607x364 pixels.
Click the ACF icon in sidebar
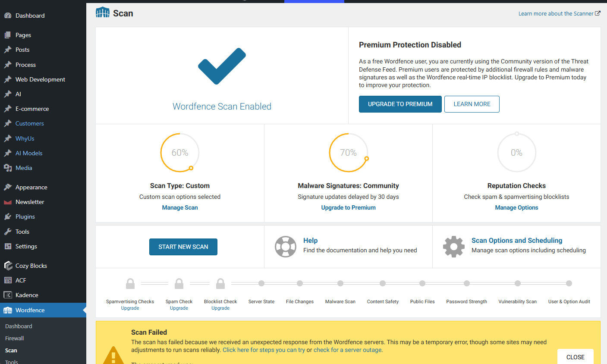8,280
